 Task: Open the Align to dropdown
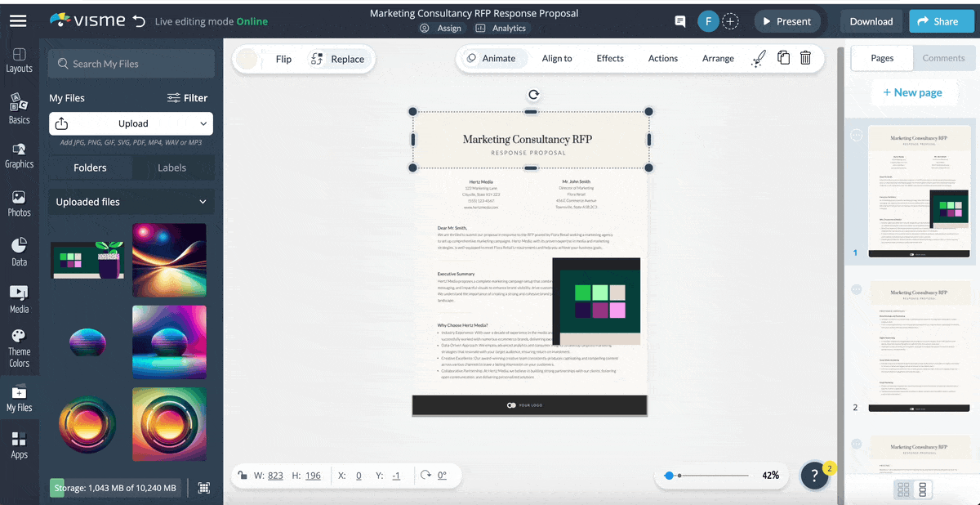click(x=557, y=58)
